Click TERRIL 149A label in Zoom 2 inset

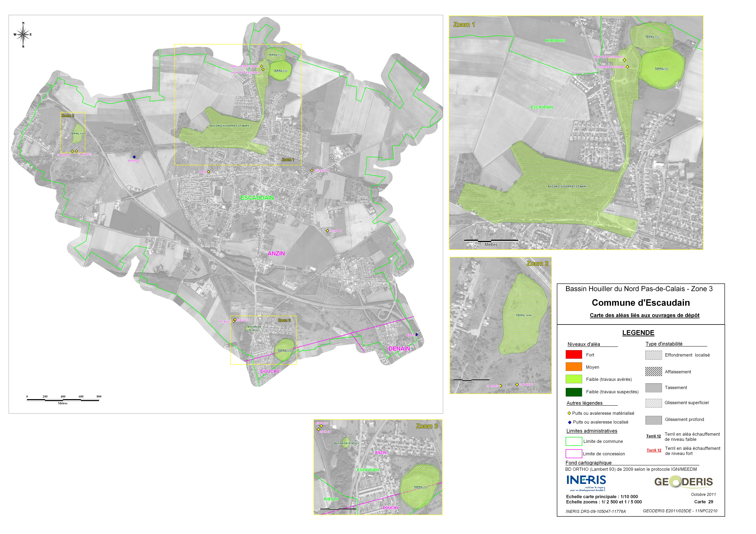523,315
